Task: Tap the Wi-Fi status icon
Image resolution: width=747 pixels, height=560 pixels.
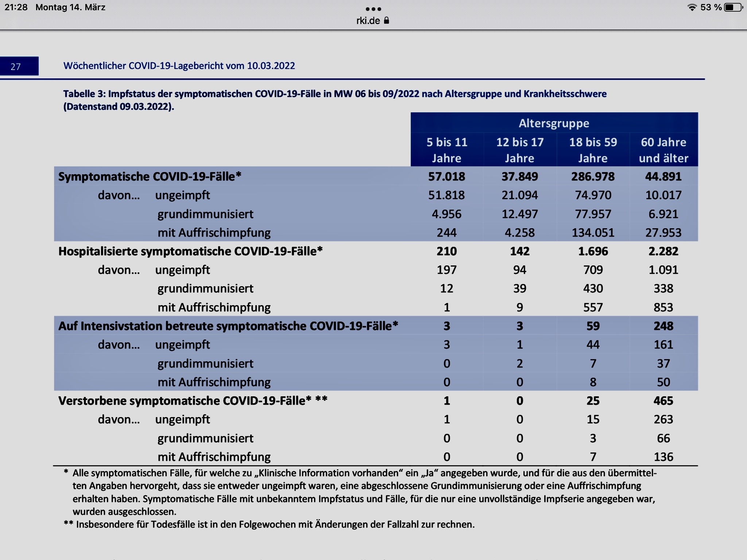Action: (x=692, y=7)
